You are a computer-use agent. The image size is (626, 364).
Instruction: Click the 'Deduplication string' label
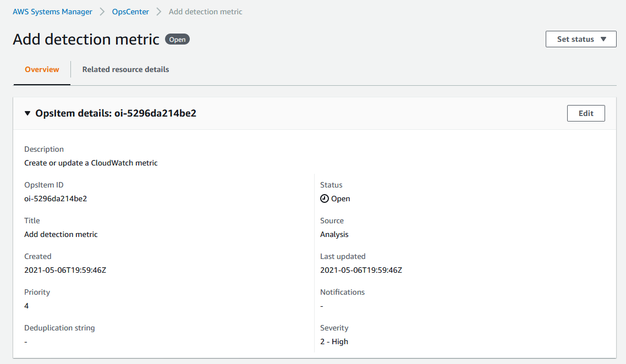tap(59, 328)
